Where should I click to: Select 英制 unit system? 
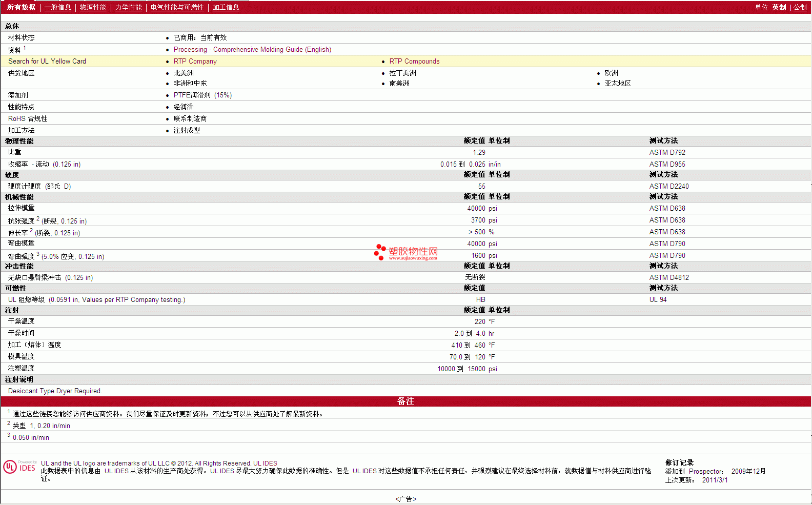pos(779,7)
